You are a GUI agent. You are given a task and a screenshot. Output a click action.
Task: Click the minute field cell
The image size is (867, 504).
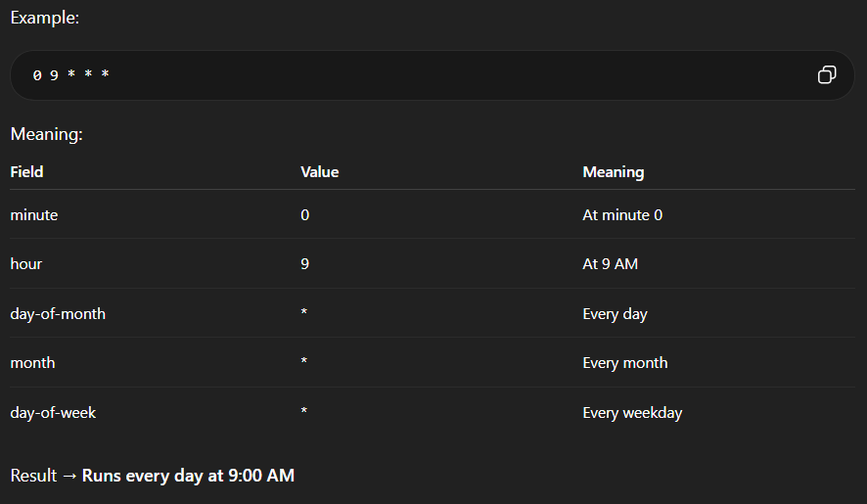[34, 215]
